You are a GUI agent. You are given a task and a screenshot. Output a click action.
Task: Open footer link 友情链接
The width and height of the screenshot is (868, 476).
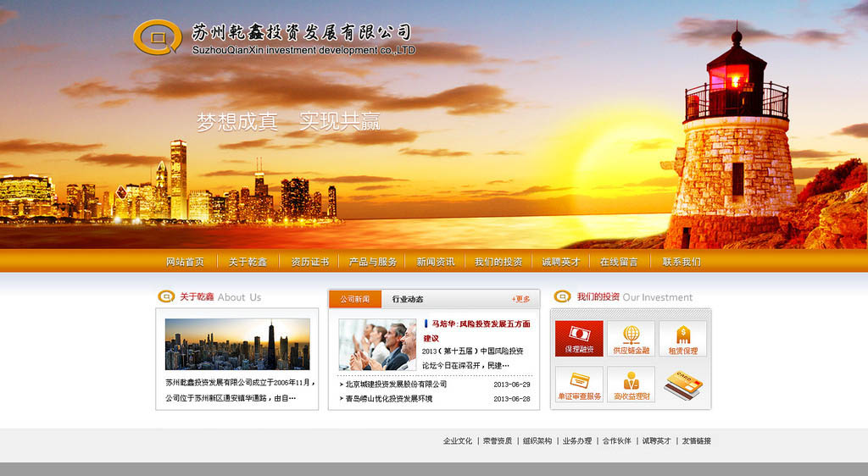coord(697,440)
